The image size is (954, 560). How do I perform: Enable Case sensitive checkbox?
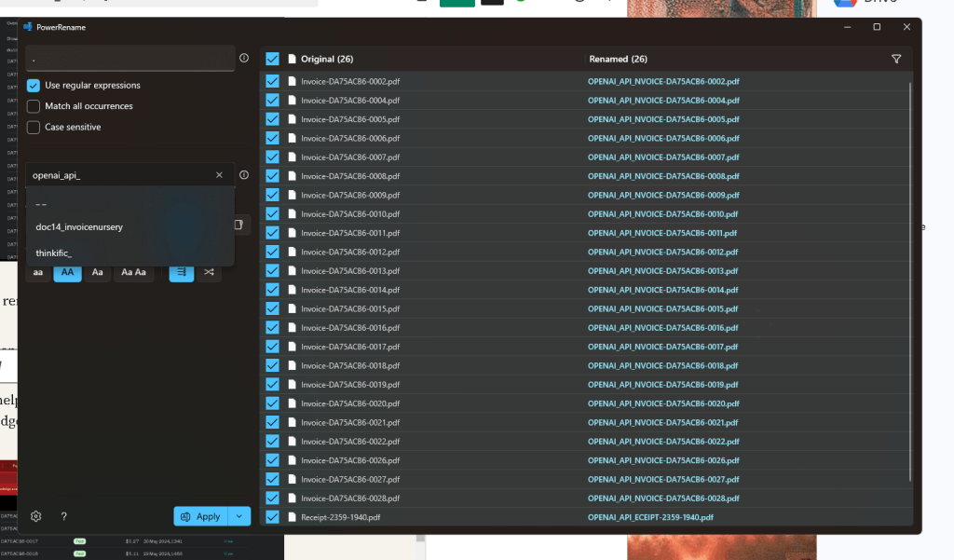[x=34, y=128]
